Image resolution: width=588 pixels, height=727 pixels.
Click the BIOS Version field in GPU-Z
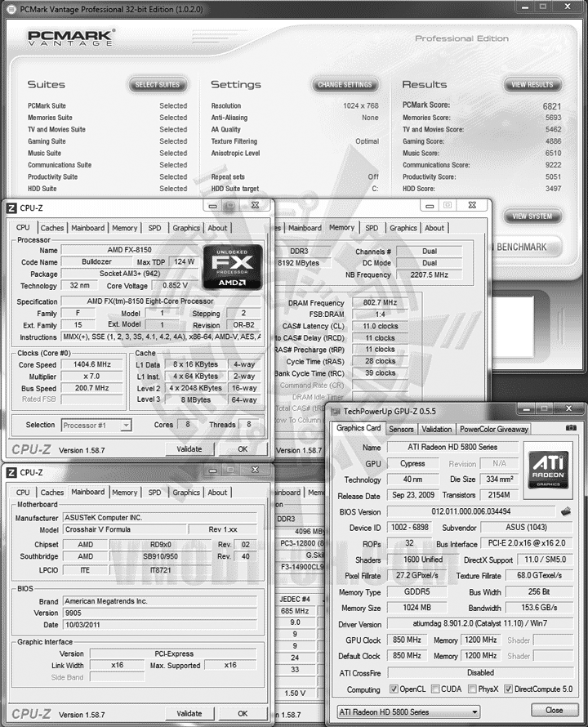point(470,511)
